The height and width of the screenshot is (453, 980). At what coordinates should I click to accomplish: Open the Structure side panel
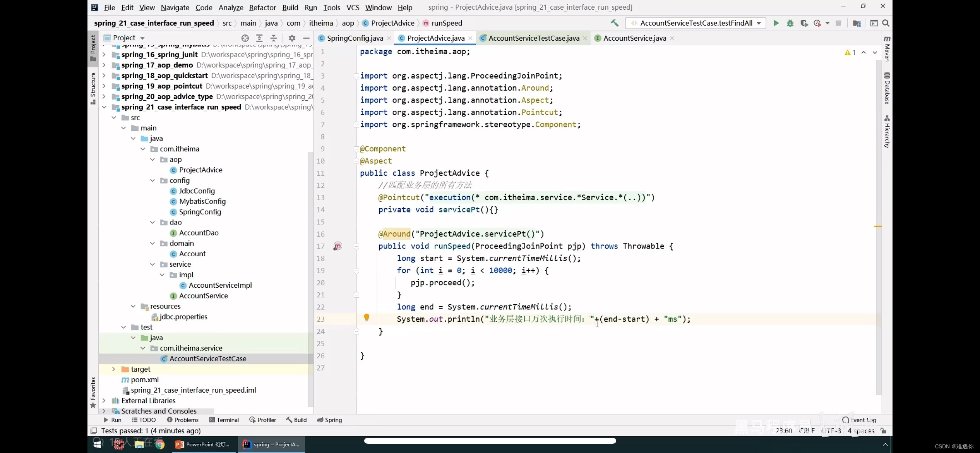coord(93,88)
